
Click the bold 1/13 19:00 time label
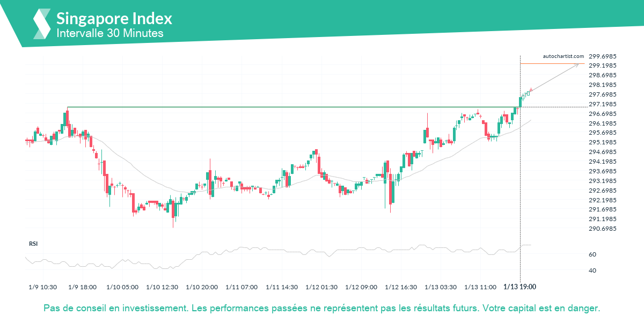pos(520,287)
